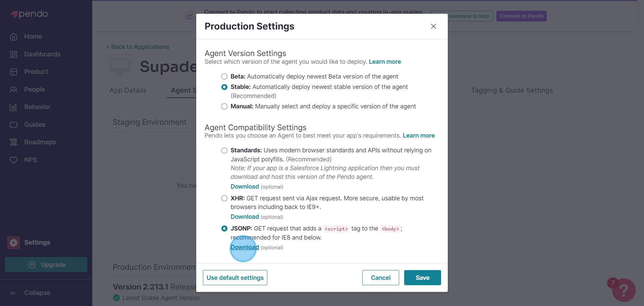The width and height of the screenshot is (644, 306).
Task: Save the production settings
Action: 423,278
